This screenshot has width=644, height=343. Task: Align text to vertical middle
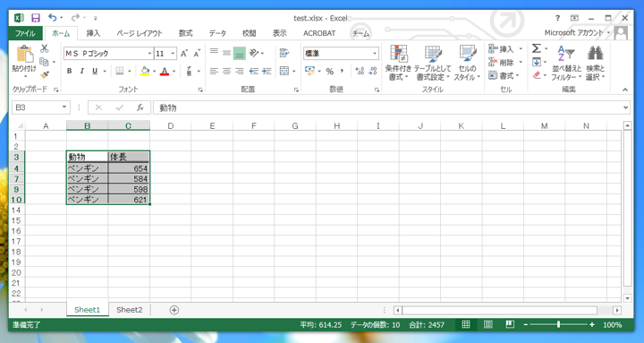pos(226,53)
